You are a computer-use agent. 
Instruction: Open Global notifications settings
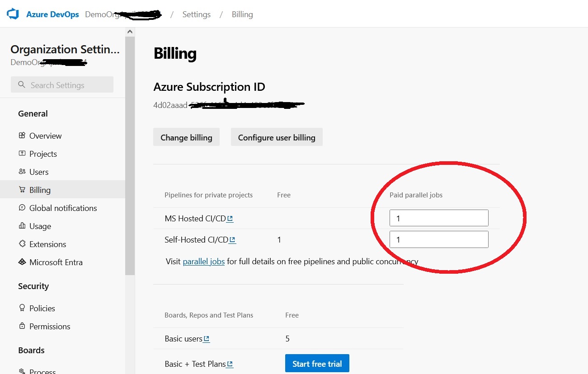click(63, 208)
